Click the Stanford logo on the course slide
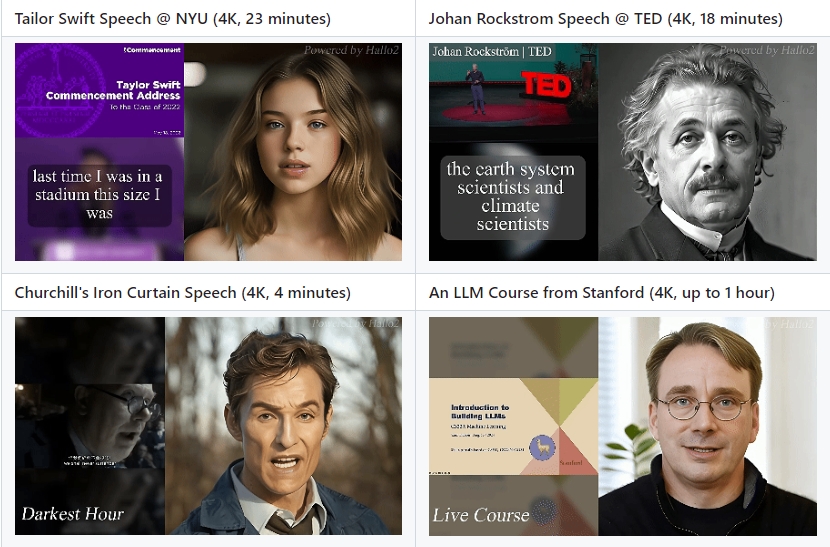Screen dimensions: 830x547 pos(571,463)
